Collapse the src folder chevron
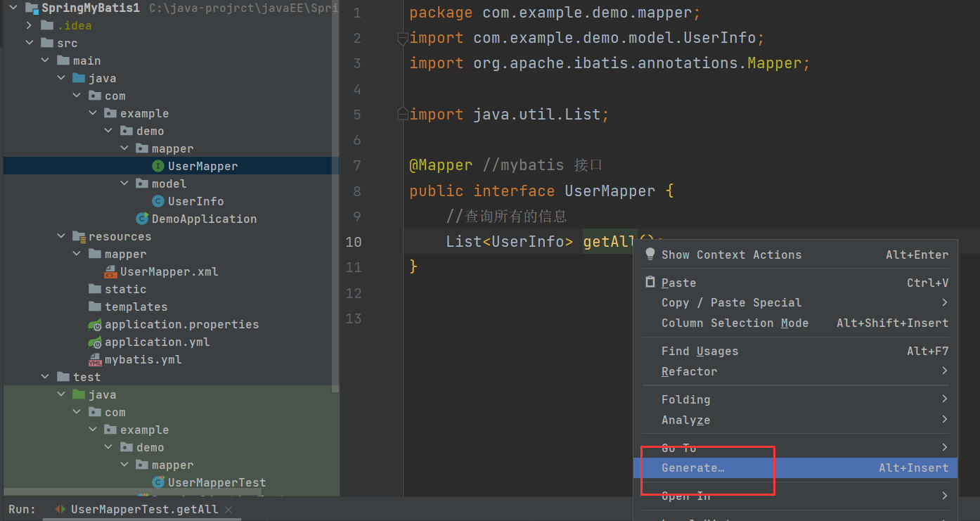Screen dimensions: 980x521 tap(29, 43)
